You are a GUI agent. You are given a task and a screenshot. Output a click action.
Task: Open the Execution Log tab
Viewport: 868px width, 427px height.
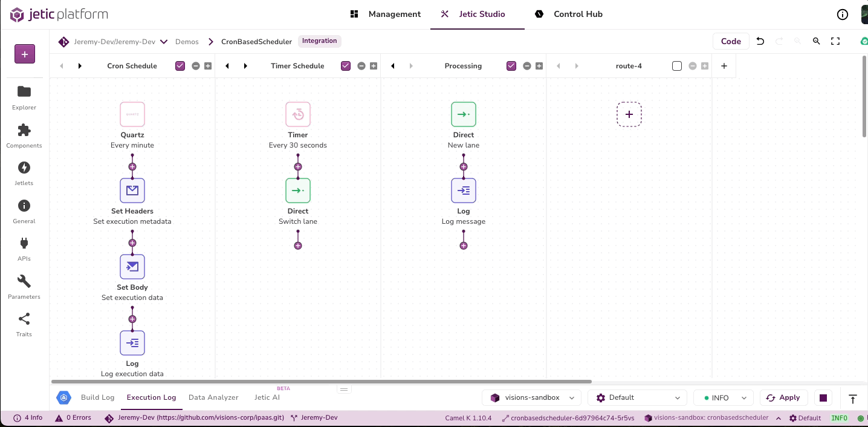(x=151, y=397)
